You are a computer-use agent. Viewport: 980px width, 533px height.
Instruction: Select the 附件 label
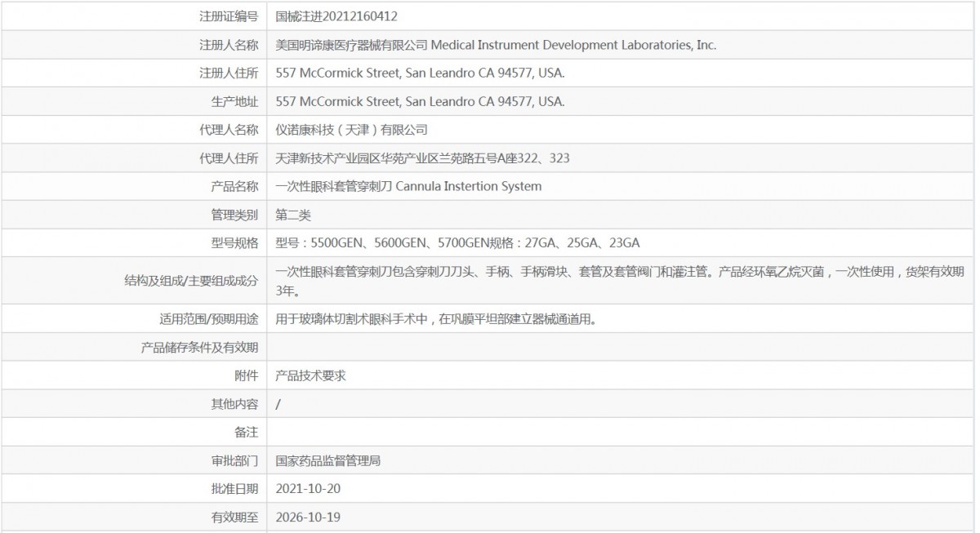click(247, 375)
